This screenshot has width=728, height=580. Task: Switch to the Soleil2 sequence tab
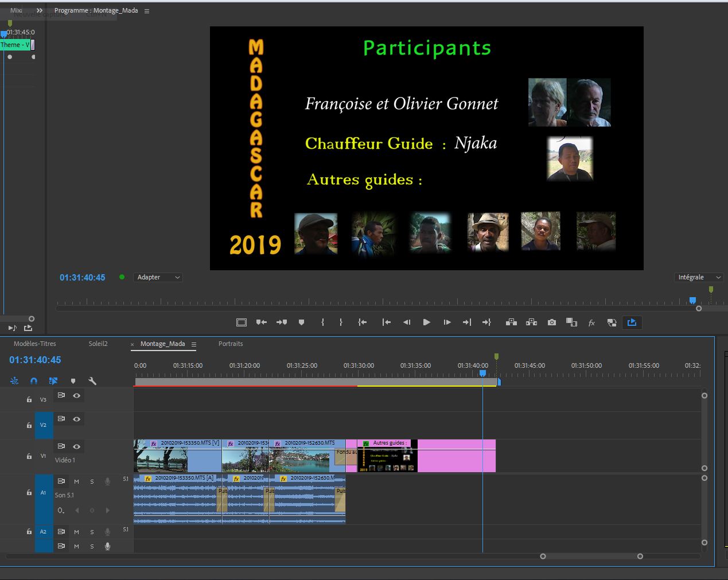tap(98, 344)
